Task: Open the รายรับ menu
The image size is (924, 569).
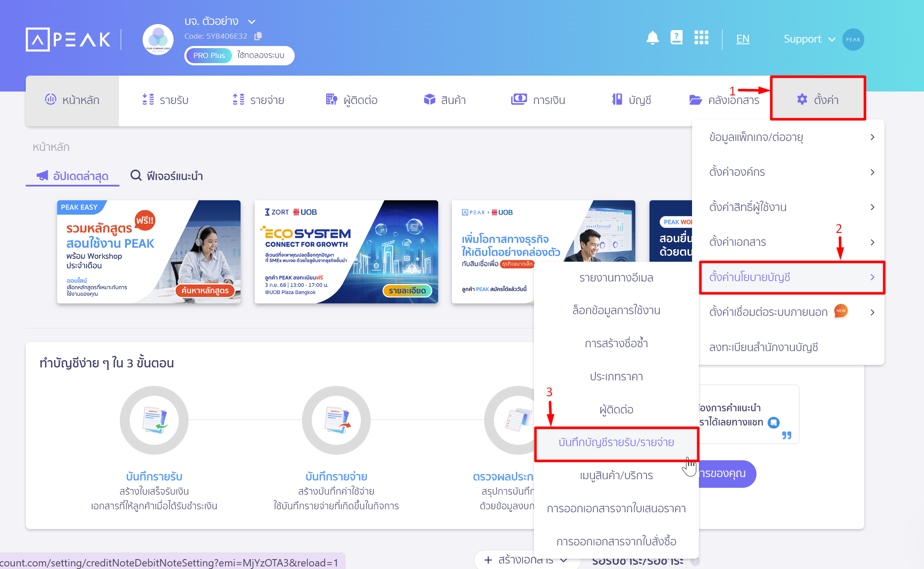Action: tap(165, 100)
